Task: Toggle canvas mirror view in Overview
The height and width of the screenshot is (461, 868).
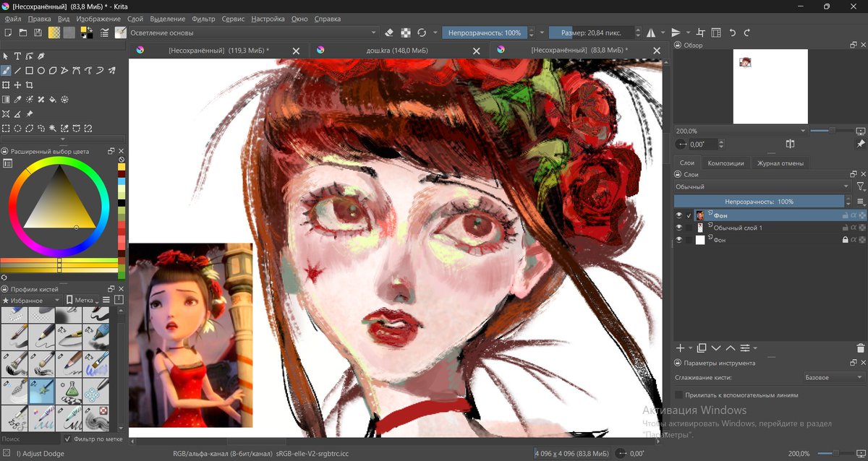Action: tap(791, 145)
